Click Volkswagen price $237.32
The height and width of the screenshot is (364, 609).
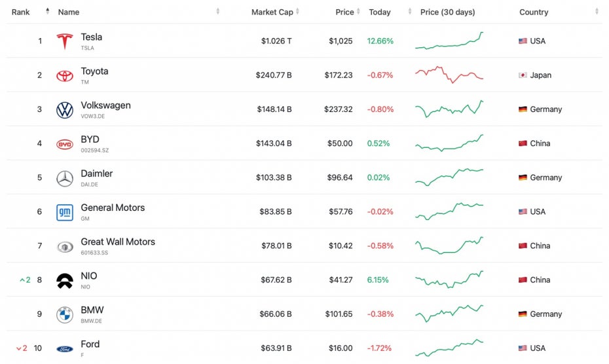click(339, 109)
